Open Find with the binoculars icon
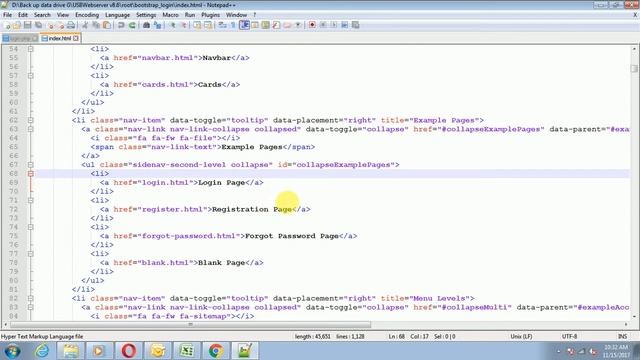The height and width of the screenshot is (360, 640). [147, 25]
